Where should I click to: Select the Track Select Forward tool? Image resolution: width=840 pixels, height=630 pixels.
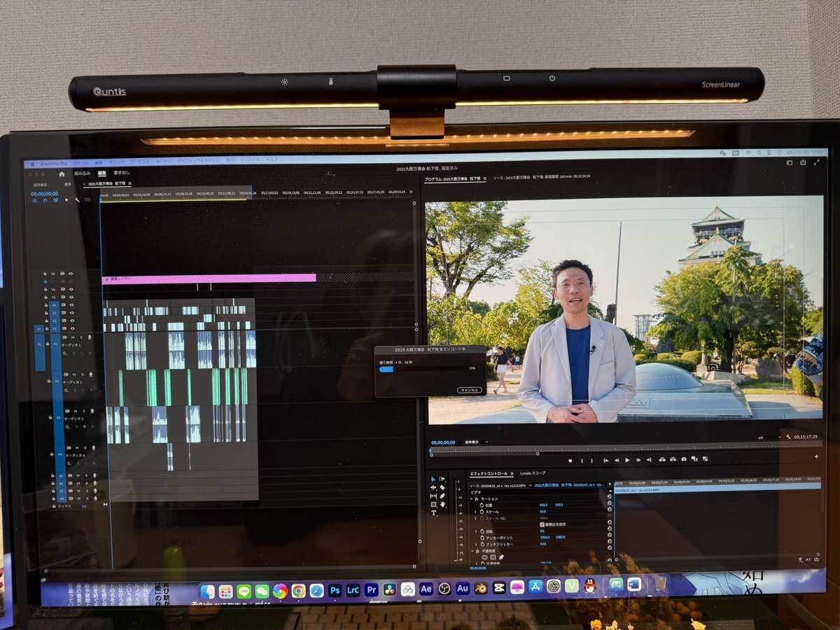[442, 479]
